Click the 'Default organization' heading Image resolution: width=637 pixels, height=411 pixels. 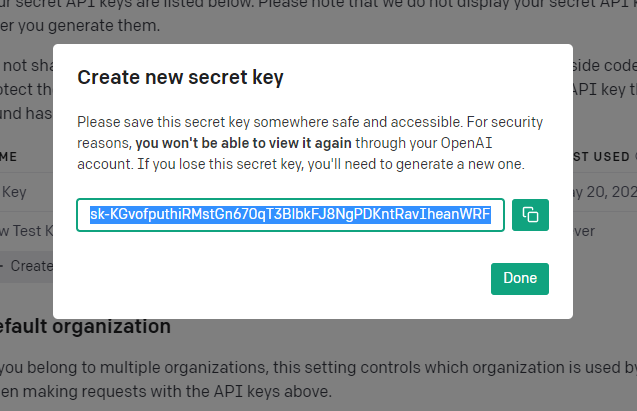(85, 327)
